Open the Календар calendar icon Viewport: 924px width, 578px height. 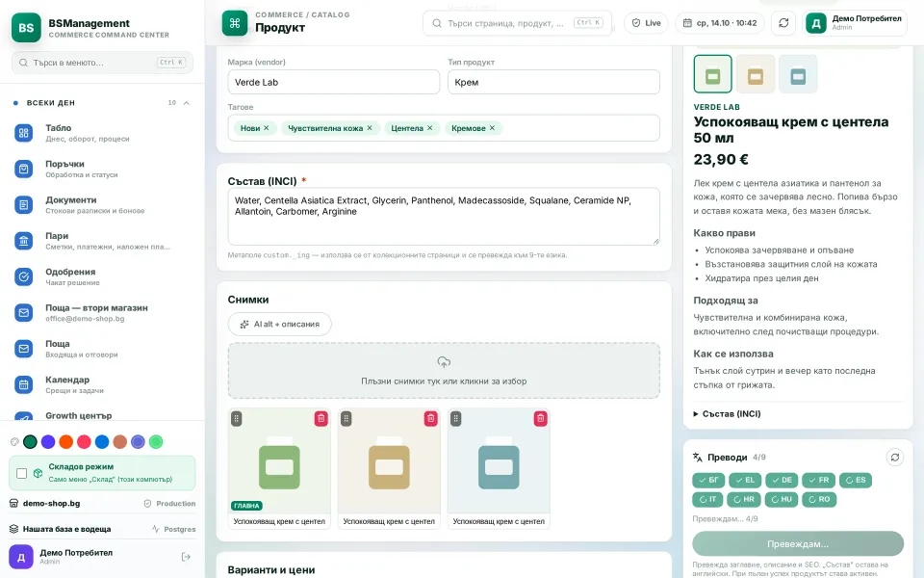click(x=23, y=384)
